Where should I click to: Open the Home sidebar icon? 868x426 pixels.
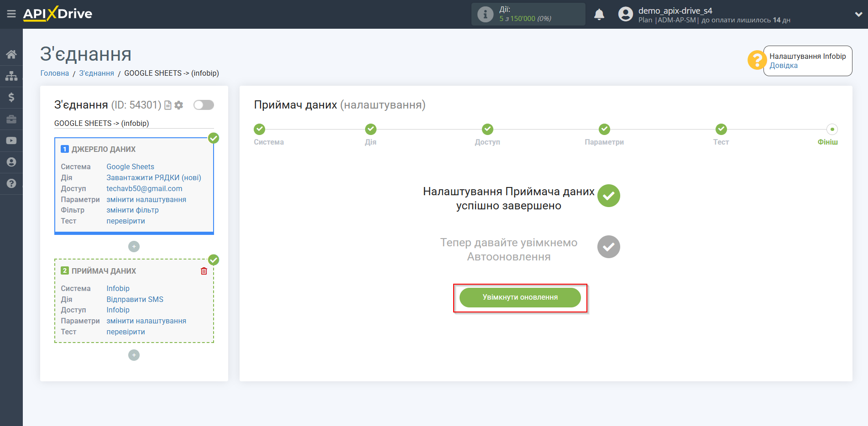tap(11, 54)
